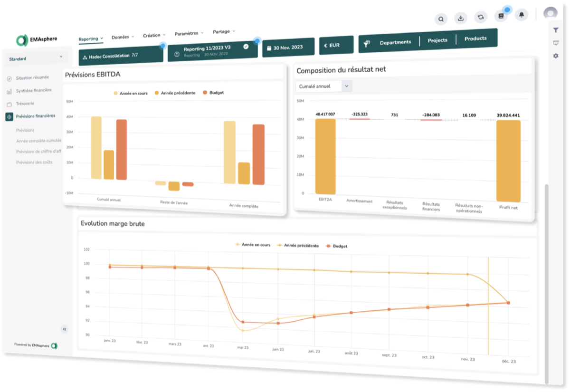Click the presentation screen icon on right rail
Screen dimensions: 570x392
556,43
